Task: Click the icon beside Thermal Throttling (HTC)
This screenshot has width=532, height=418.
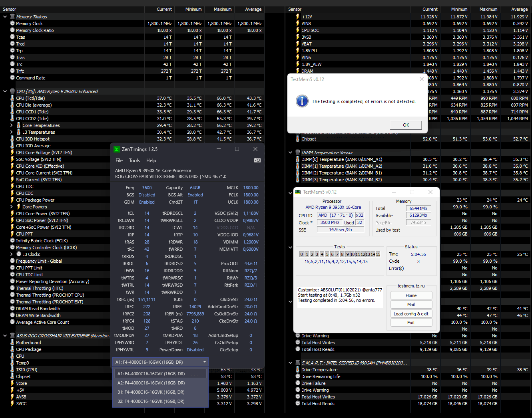Action: point(12,288)
